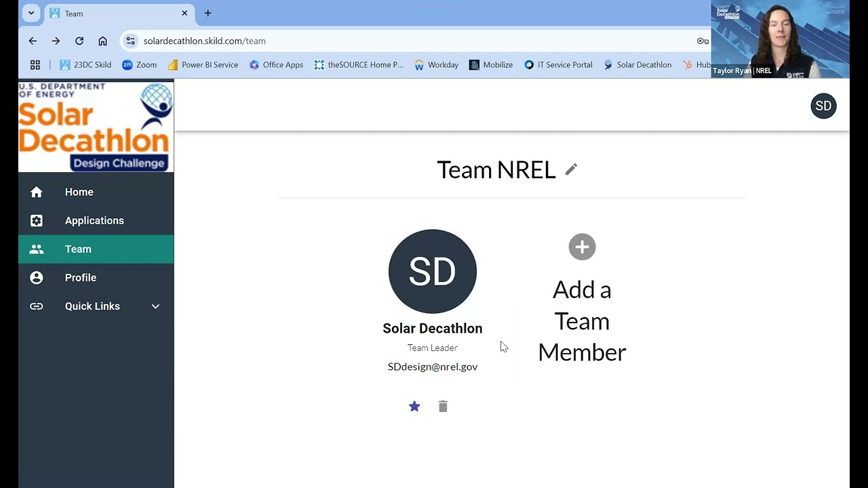Open a new browser tab
Screen dimensions: 868x488
point(208,14)
